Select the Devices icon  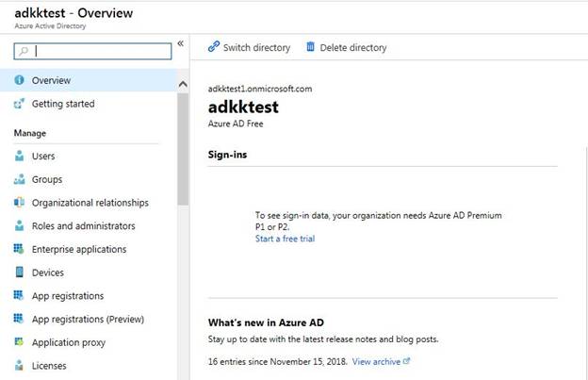19,272
